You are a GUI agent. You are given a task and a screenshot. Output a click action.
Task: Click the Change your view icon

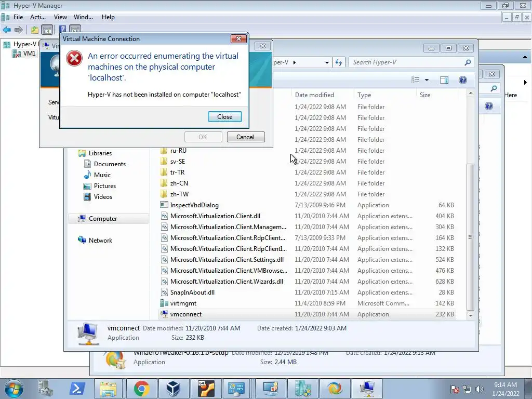[416, 80]
